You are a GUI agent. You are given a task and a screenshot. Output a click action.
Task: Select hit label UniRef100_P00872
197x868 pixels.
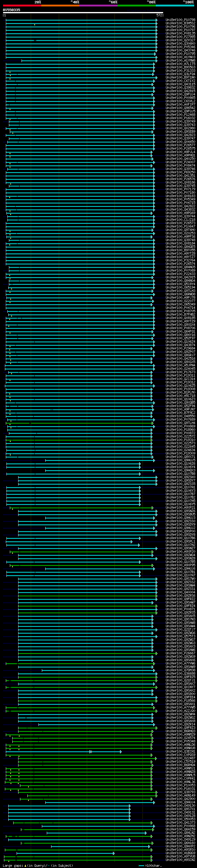point(180,433)
